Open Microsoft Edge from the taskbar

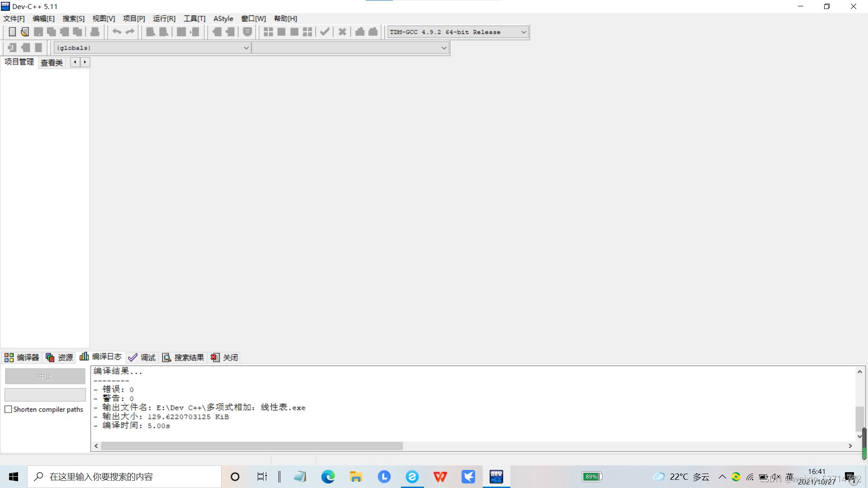point(328,477)
